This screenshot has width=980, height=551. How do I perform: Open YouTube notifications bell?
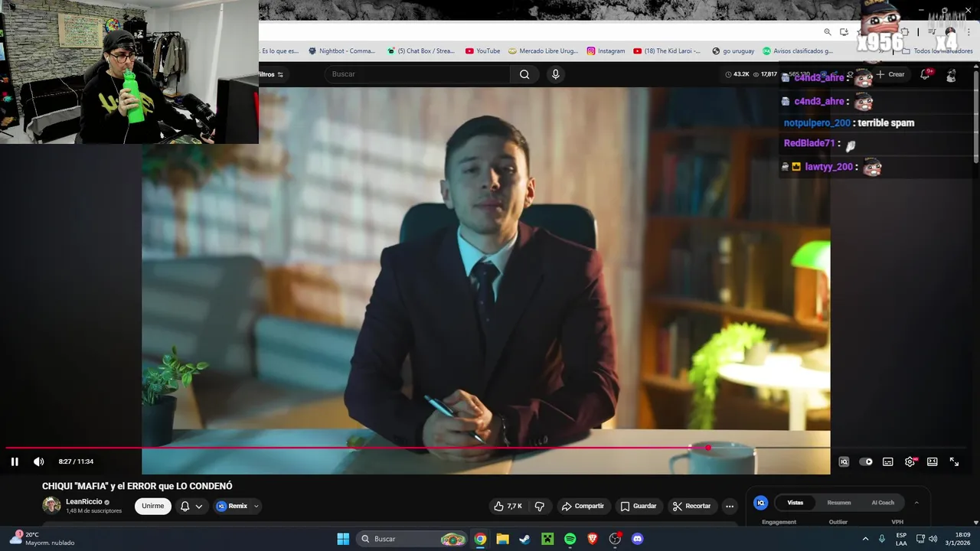(x=925, y=74)
